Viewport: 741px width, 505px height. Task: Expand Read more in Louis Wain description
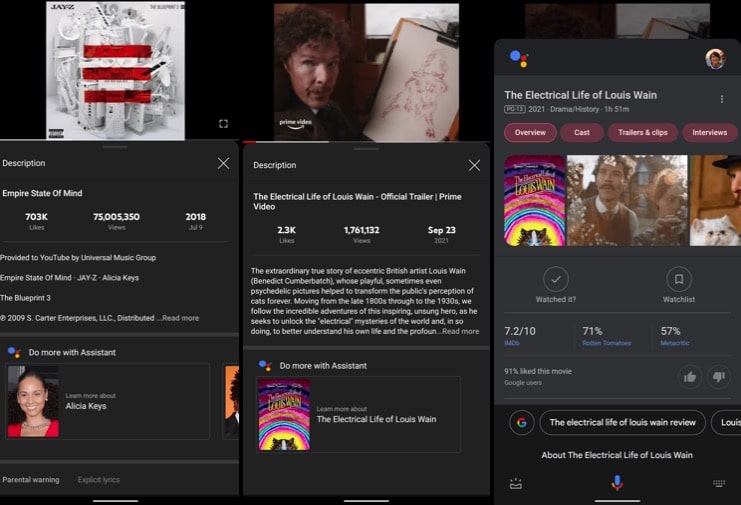(460, 331)
